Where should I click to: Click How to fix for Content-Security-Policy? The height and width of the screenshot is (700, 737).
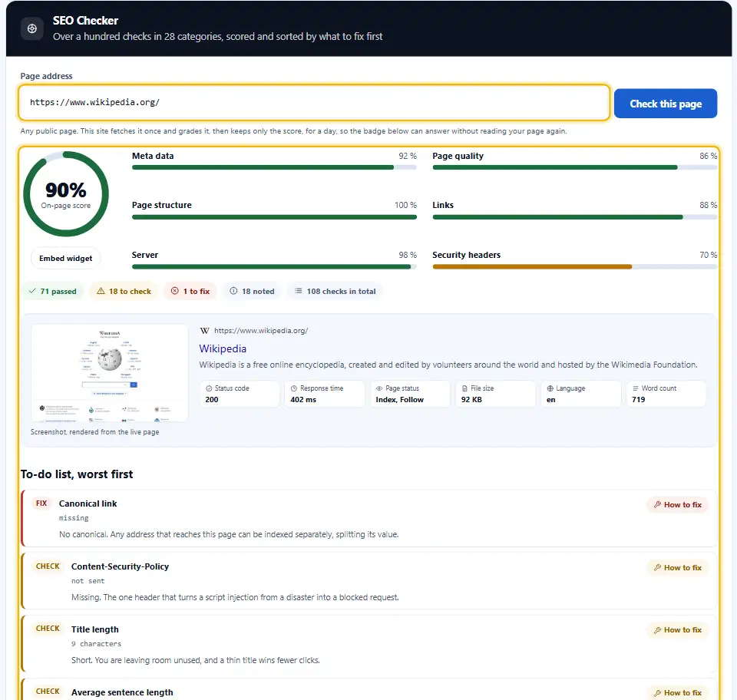point(677,567)
